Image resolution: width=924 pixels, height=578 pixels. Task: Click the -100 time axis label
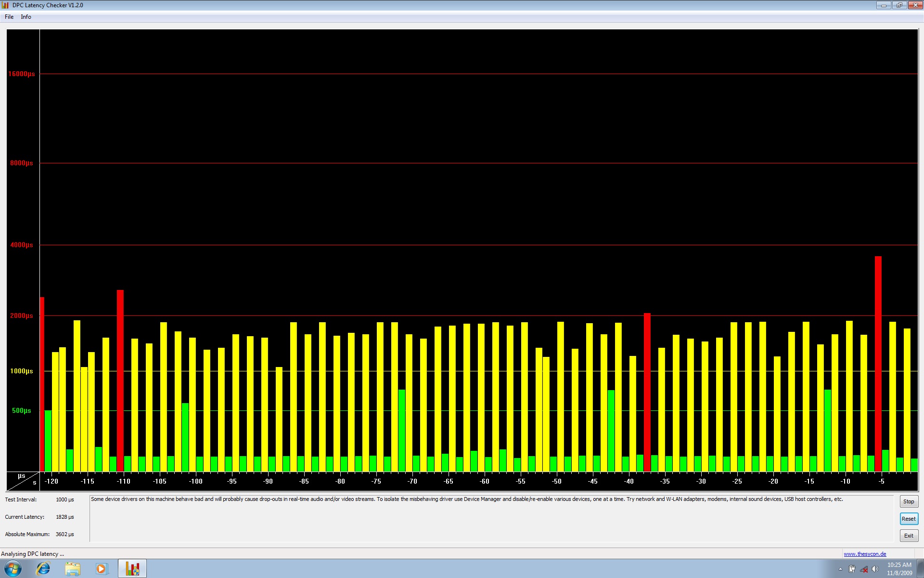pos(195,481)
